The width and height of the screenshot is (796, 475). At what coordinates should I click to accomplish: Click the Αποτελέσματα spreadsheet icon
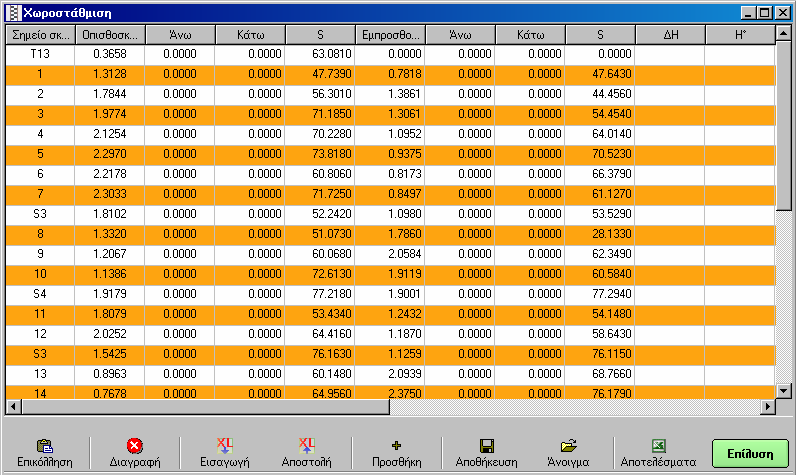[658, 446]
